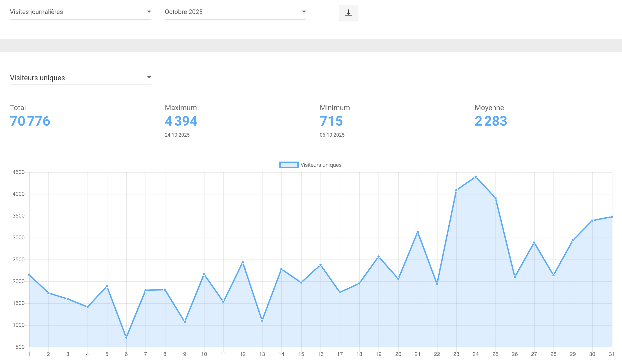
Task: Click the data point for day 23
Action: (456, 190)
